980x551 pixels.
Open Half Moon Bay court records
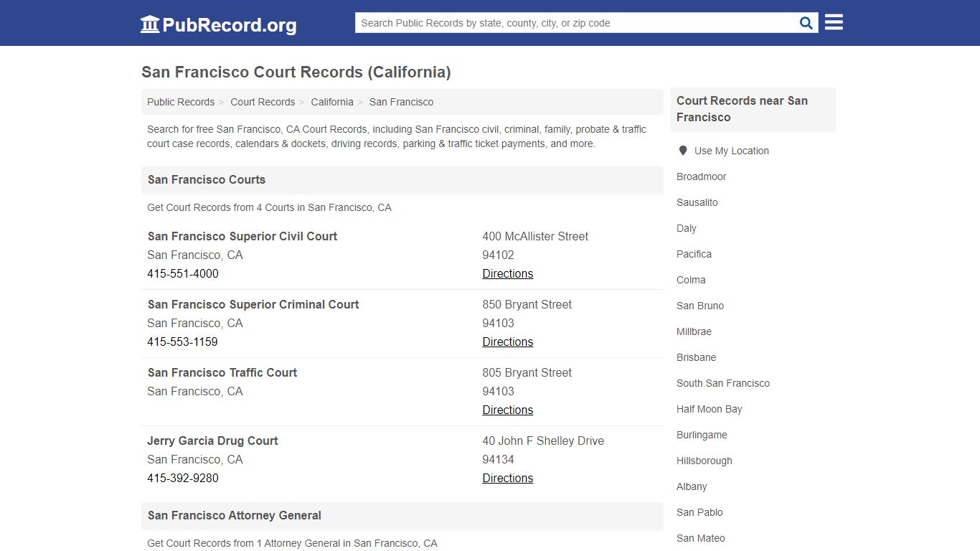click(709, 409)
